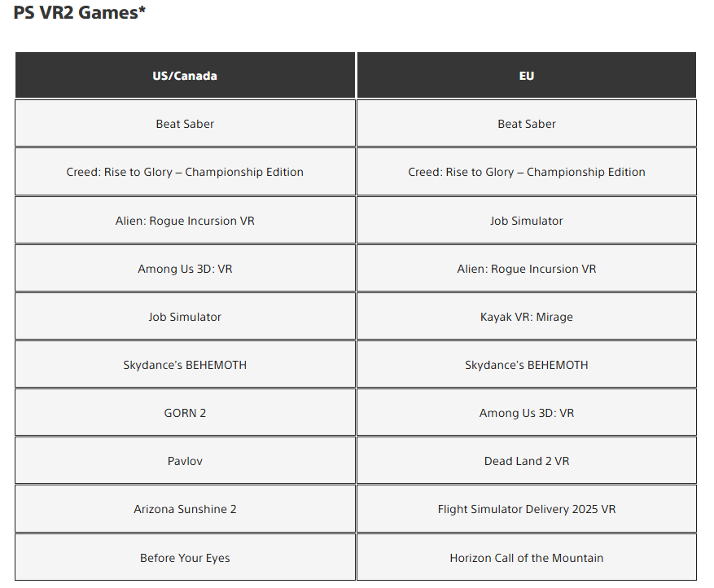The image size is (714, 588).
Task: Select Horizon Call of the Mountain cell
Action: click(527, 558)
